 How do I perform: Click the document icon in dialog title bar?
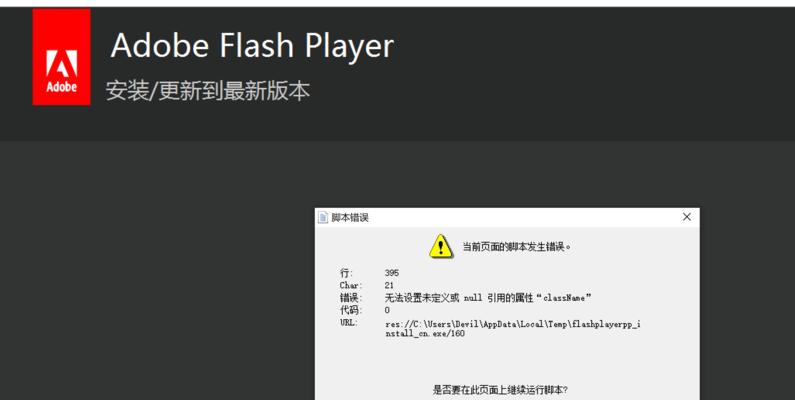click(323, 217)
